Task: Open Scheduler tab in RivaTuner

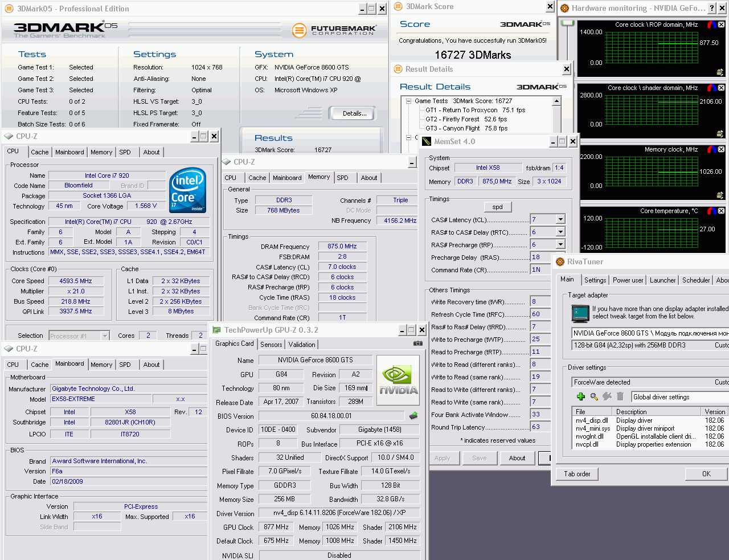Action: point(696,280)
